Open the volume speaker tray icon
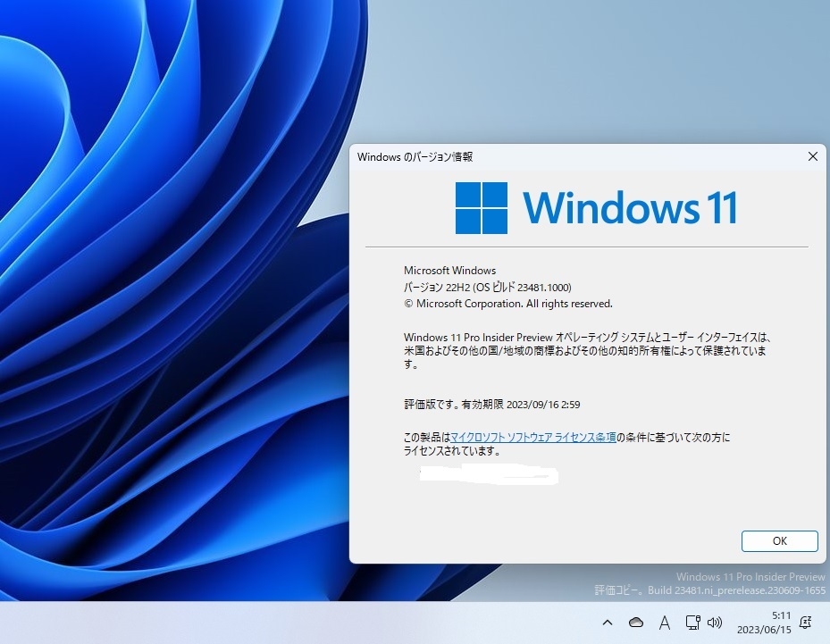The image size is (830, 644). [715, 623]
